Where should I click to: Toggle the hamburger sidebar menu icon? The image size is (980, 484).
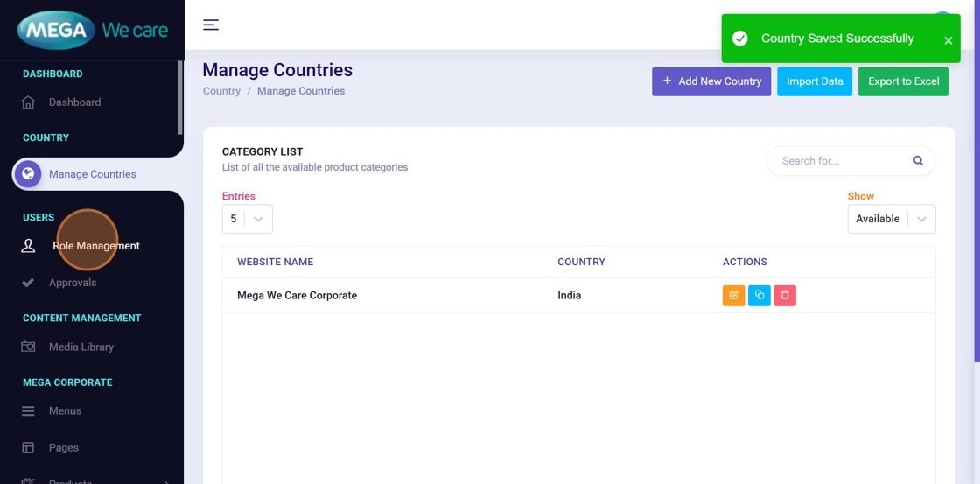click(x=211, y=25)
